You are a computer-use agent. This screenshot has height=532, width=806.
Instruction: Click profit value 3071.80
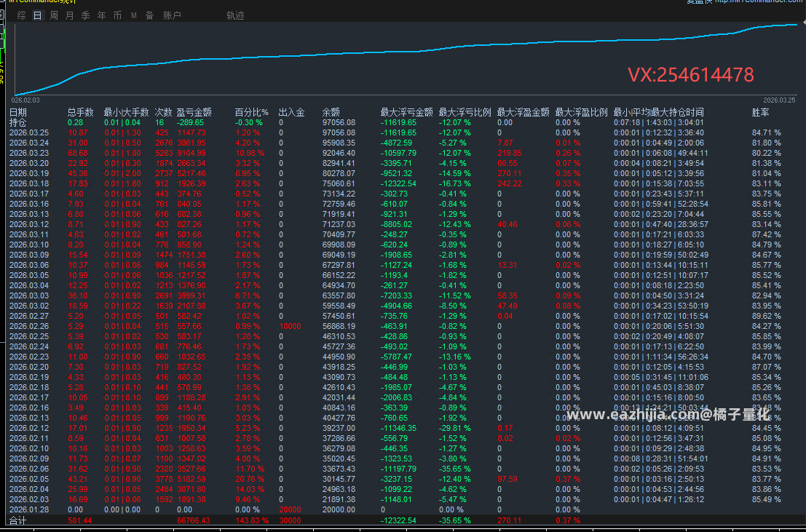point(191,489)
